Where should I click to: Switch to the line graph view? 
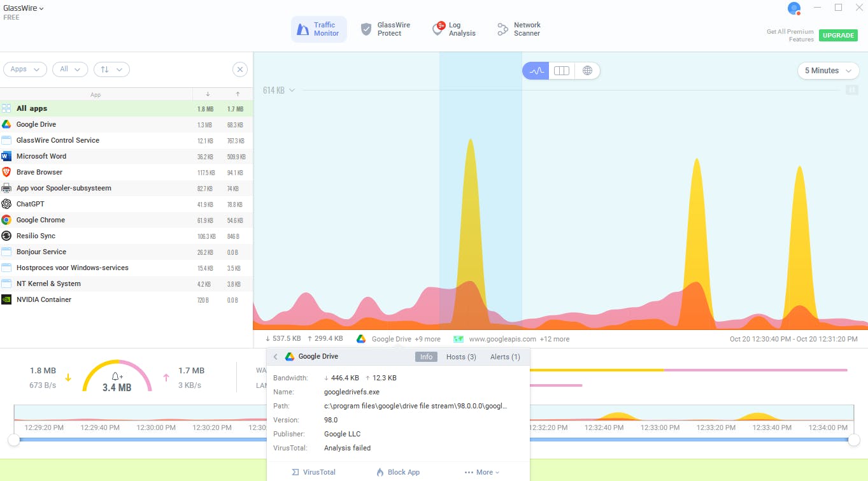coord(536,71)
